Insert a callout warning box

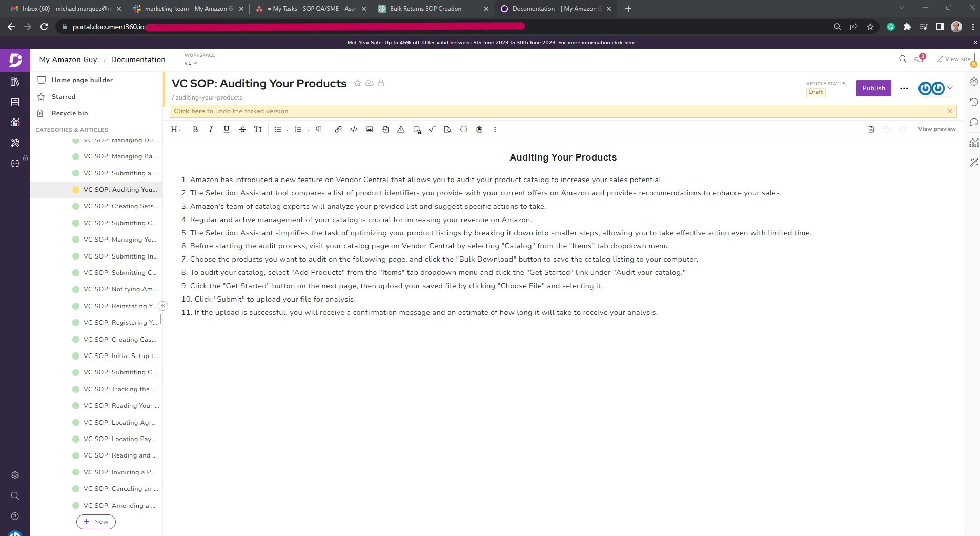click(401, 130)
